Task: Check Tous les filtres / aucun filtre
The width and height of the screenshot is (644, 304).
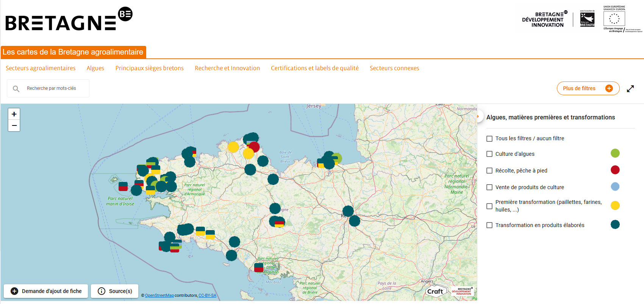Action: tap(489, 139)
